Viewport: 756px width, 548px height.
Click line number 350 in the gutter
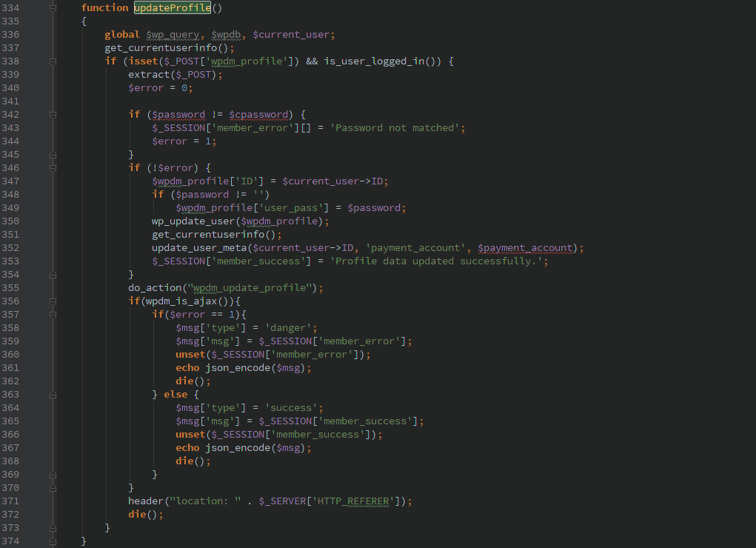[10, 221]
